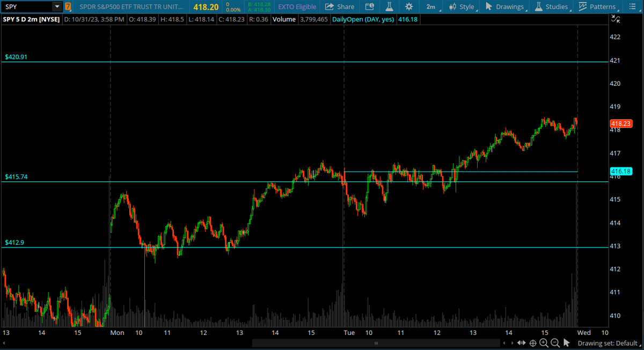Screen dimensions: 644x350
Task: Click the crosshair icon in the bottom bar
Action: [533, 342]
